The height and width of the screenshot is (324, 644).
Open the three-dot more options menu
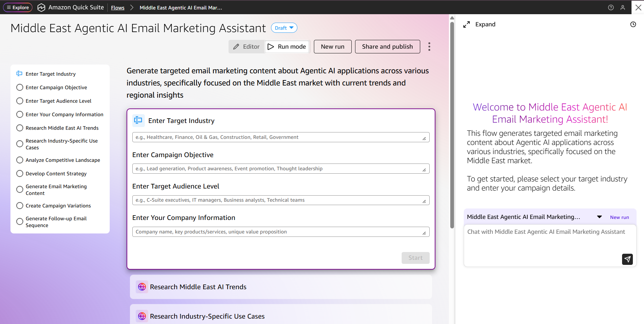point(429,47)
